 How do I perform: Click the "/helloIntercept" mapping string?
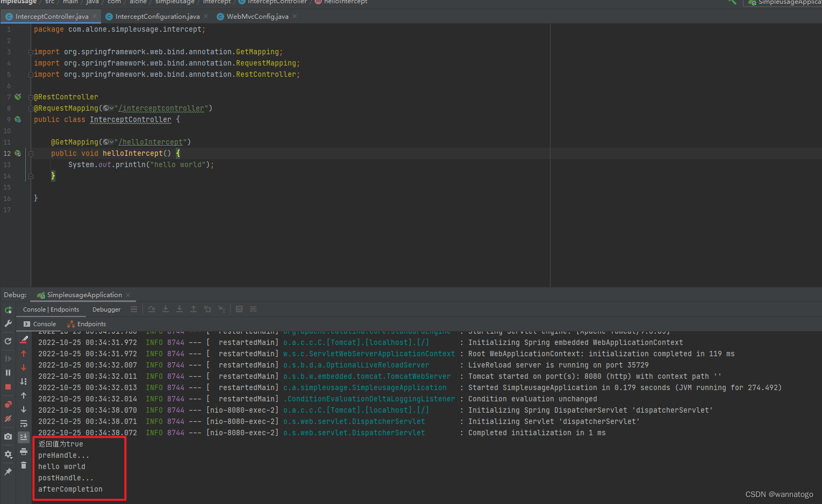[x=151, y=142]
